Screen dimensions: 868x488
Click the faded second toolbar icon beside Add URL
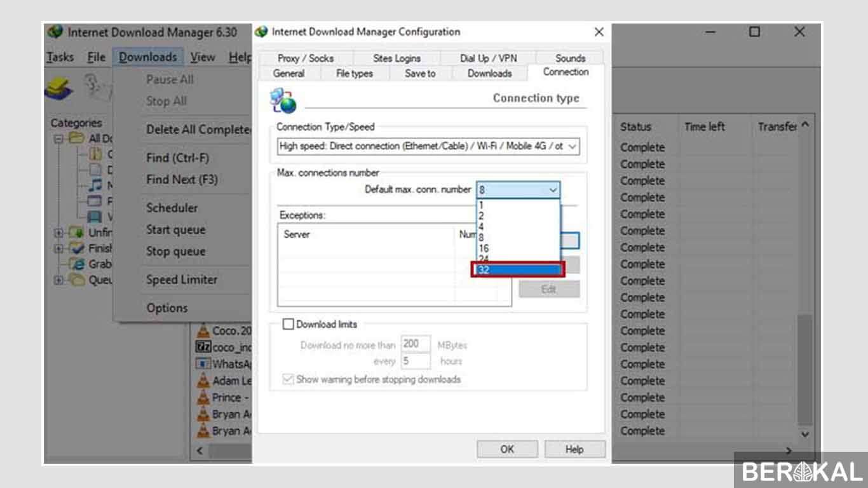97,88
